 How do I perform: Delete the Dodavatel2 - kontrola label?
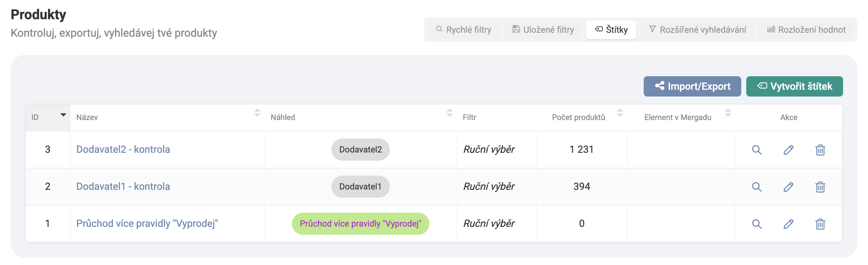tap(820, 150)
